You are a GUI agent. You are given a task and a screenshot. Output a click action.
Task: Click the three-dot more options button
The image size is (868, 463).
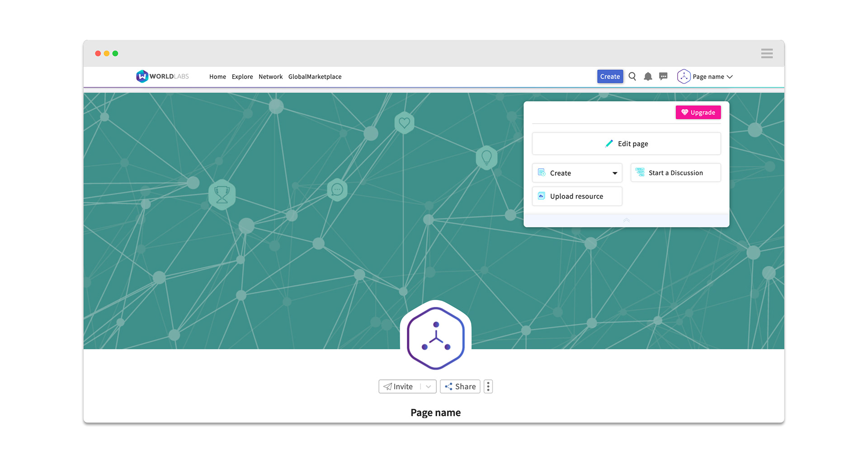click(x=488, y=387)
